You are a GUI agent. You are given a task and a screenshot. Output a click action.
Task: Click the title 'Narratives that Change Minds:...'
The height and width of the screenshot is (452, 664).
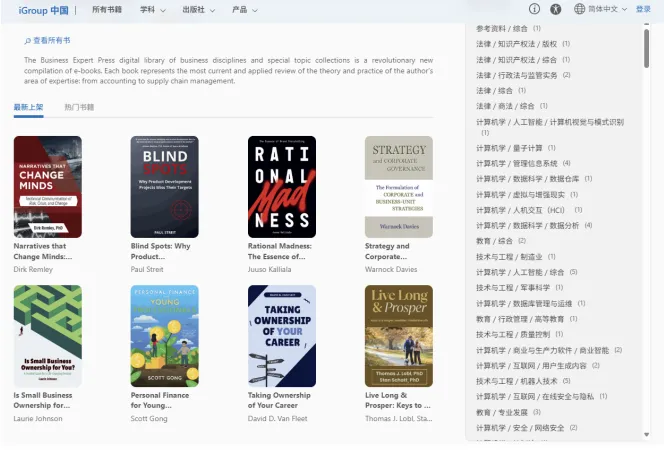tap(43, 251)
